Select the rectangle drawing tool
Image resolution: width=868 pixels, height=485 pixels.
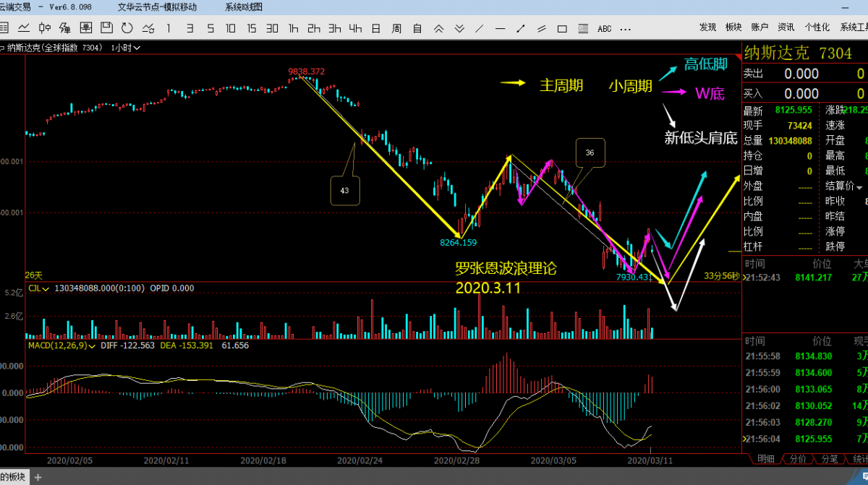point(562,28)
